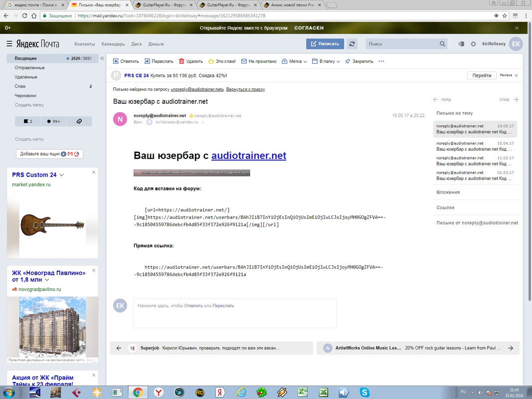Open the Деньги menu item

[x=156, y=44]
